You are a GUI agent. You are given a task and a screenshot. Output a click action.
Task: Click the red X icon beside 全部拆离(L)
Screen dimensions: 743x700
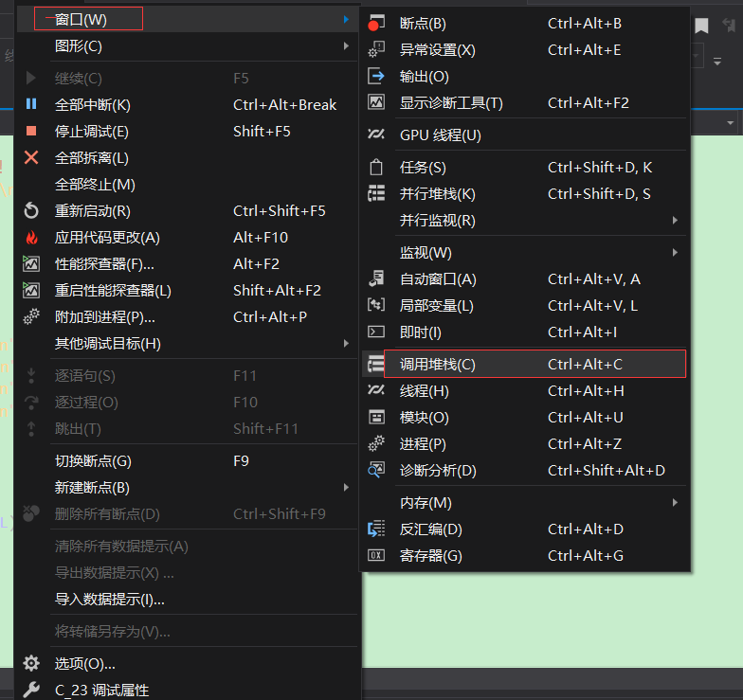coord(31,157)
